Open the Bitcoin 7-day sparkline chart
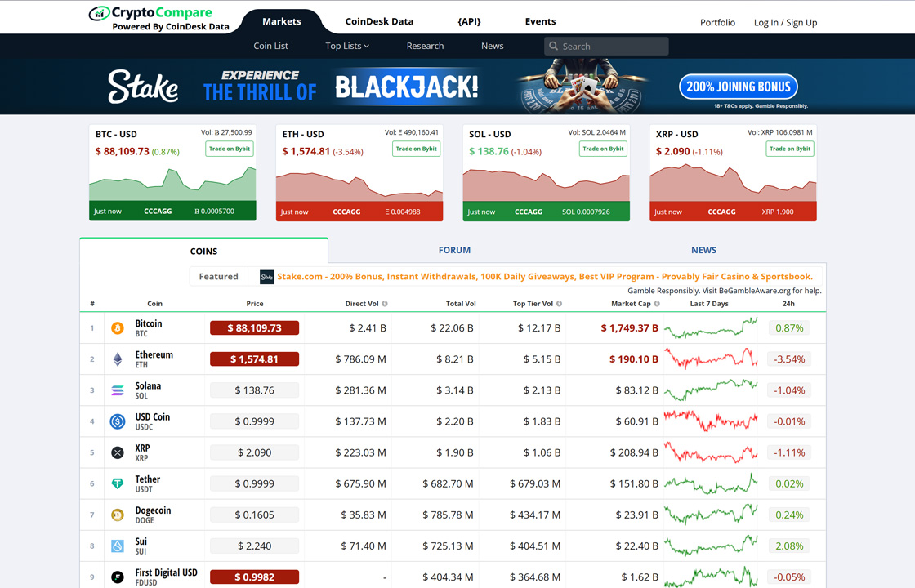This screenshot has height=588, width=915. (711, 328)
